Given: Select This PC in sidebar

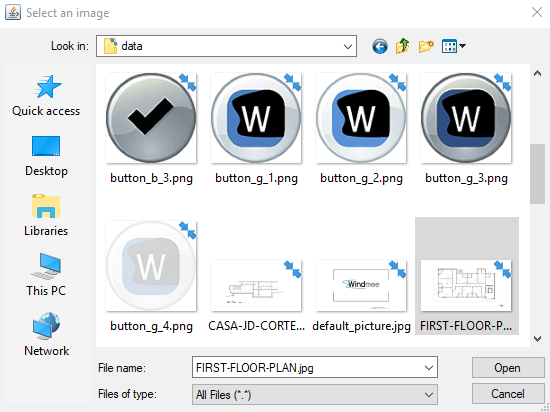Looking at the screenshot, I should coord(46,275).
